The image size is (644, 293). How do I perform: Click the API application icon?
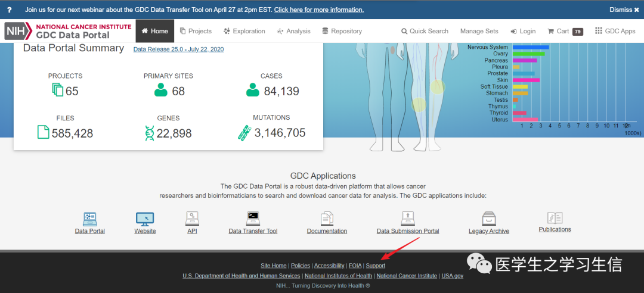(x=192, y=219)
